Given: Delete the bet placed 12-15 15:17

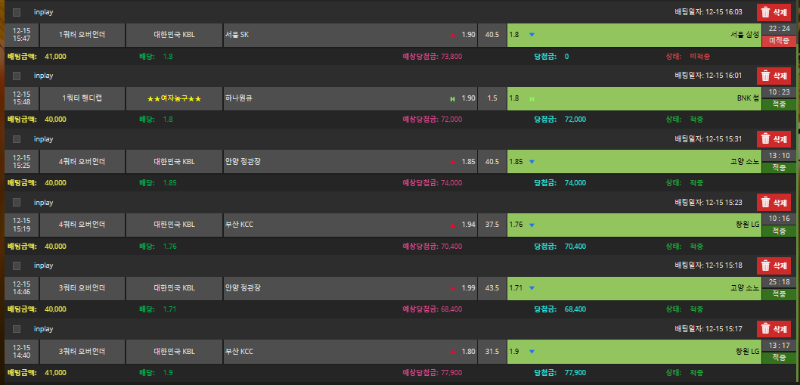Looking at the screenshot, I should tap(773, 329).
